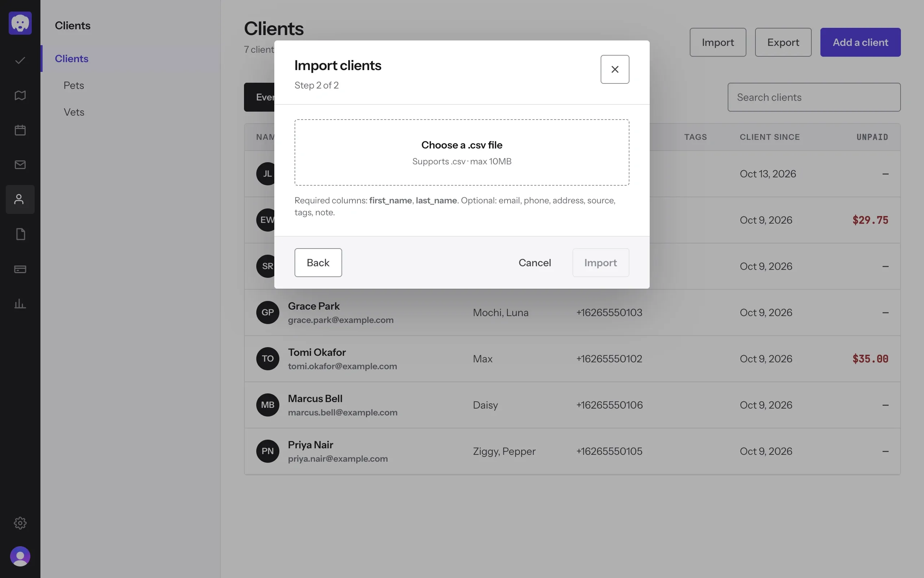924x578 pixels.
Task: Select the person clients sidebar icon
Action: click(20, 199)
